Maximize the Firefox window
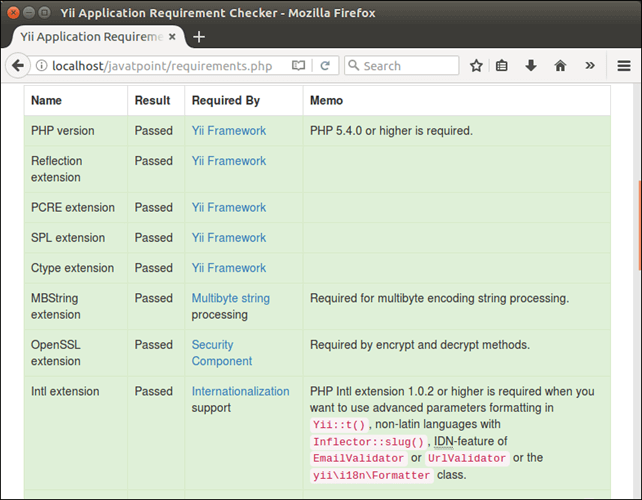This screenshot has height=500, width=642. click(44, 13)
